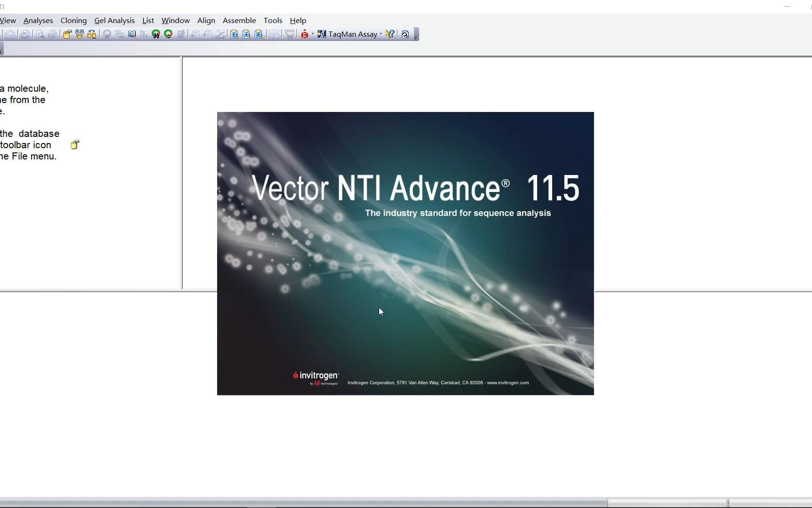Click the TaqMan Assay toolbar button

(348, 34)
